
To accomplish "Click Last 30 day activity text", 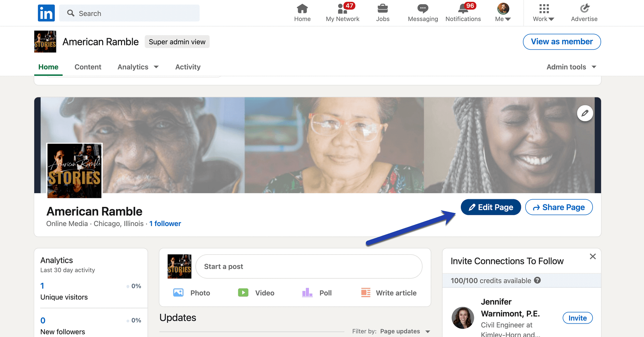I will (x=68, y=270).
